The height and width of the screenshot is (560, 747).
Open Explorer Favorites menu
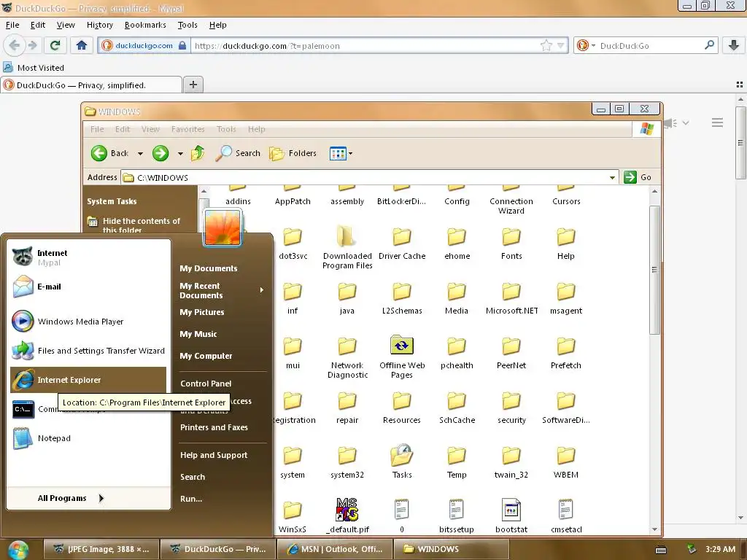click(187, 129)
